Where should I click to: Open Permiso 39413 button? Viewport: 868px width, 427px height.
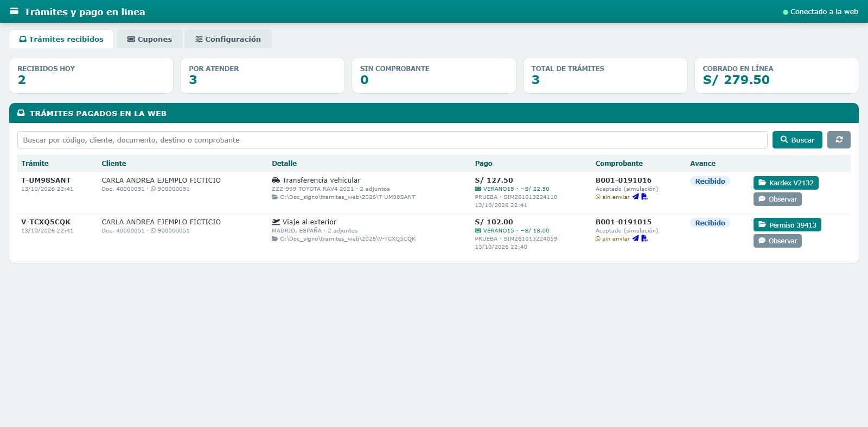click(787, 225)
